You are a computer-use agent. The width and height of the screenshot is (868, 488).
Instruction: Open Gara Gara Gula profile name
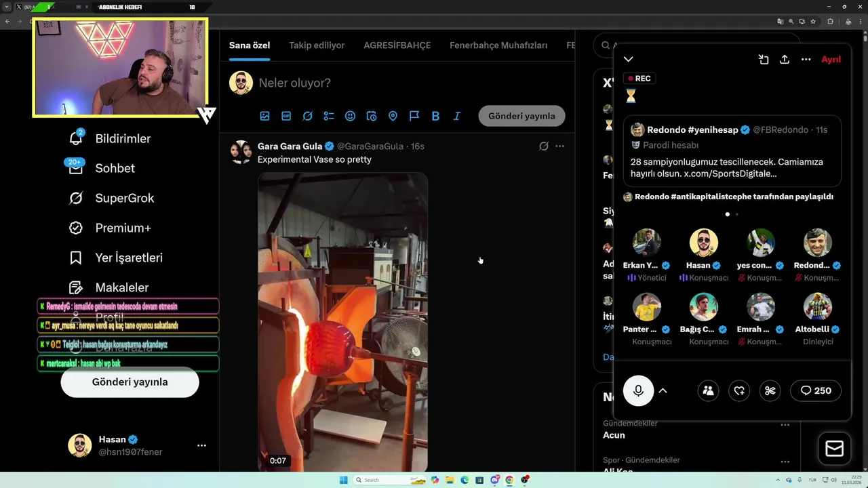click(x=290, y=146)
